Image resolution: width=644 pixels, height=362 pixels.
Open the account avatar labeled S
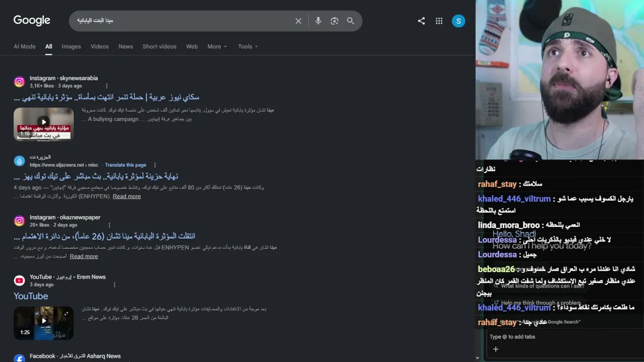pos(458,21)
